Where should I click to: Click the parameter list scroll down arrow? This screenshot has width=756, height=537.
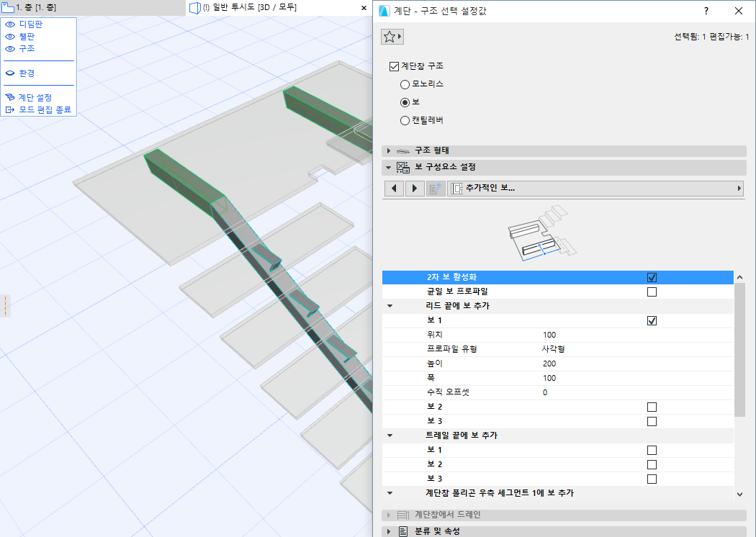click(739, 494)
